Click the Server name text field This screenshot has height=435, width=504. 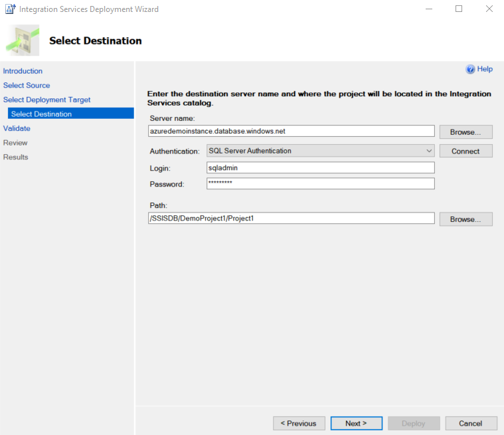(x=291, y=131)
